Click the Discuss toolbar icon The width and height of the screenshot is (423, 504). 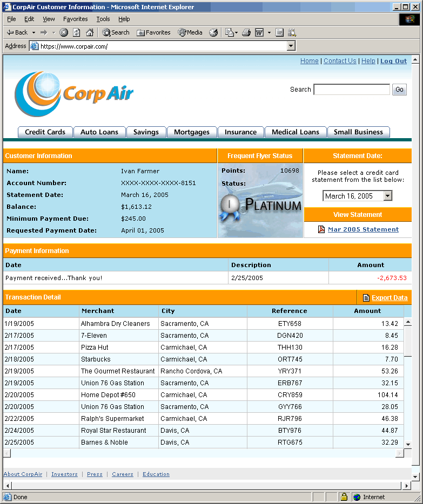pyautogui.click(x=279, y=32)
